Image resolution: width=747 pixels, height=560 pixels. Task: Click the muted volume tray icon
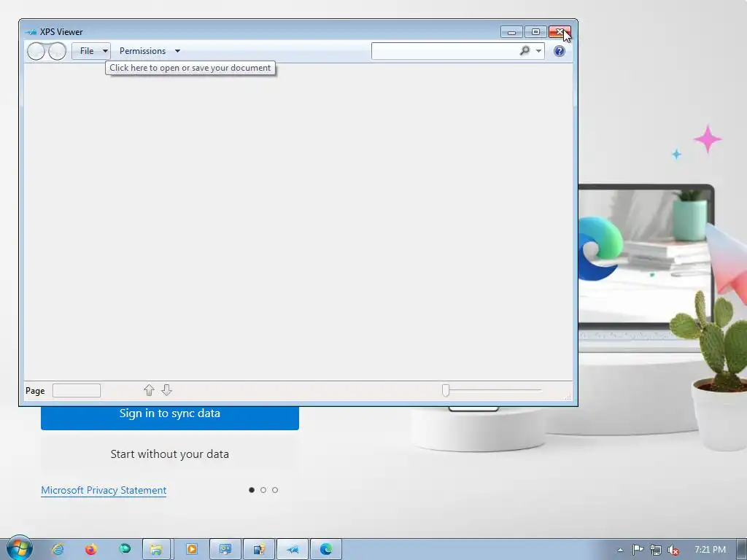pos(673,550)
